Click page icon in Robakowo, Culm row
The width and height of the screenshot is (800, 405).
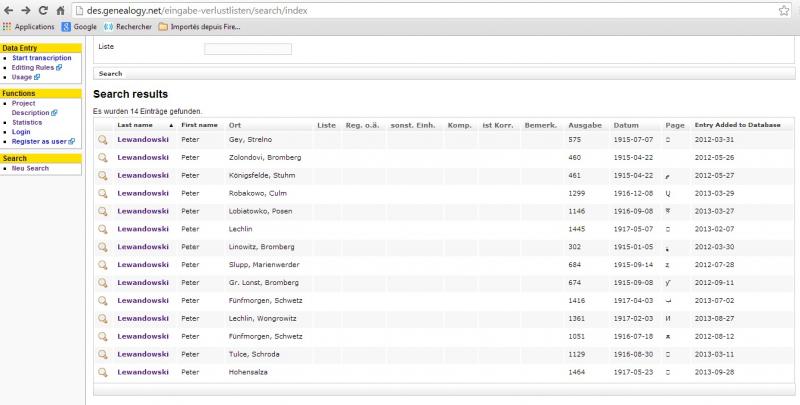coord(669,194)
